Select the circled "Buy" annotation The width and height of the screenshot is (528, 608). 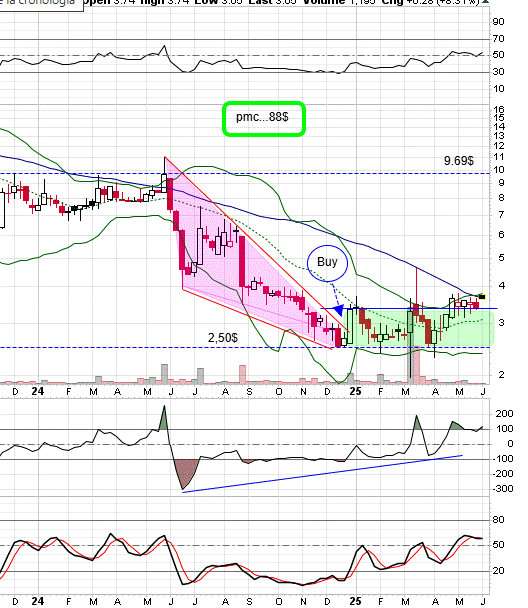[328, 263]
